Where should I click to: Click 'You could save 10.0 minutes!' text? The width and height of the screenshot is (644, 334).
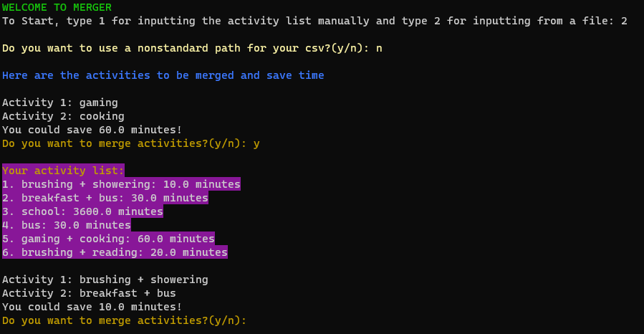click(x=92, y=307)
